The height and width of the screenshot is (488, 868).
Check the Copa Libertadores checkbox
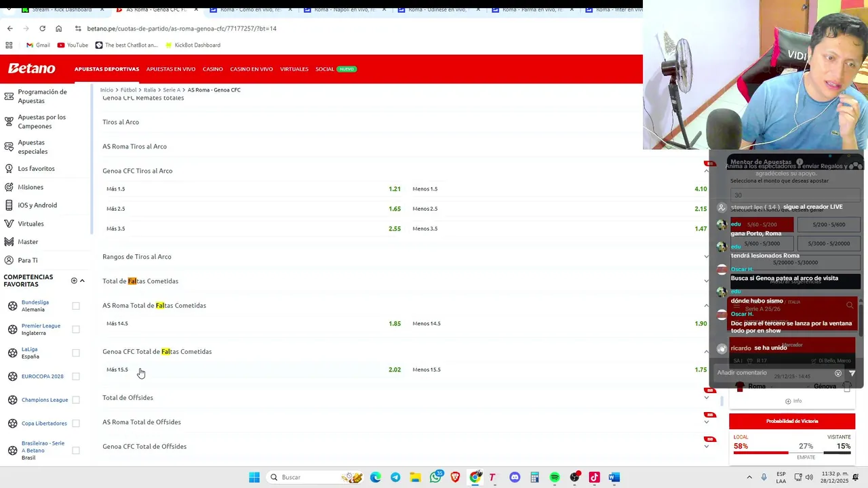pyautogui.click(x=76, y=423)
